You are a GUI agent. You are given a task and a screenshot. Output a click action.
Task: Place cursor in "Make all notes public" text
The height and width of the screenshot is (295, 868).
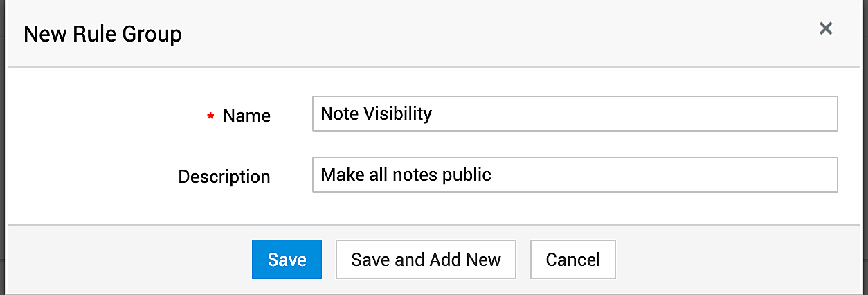[406, 175]
